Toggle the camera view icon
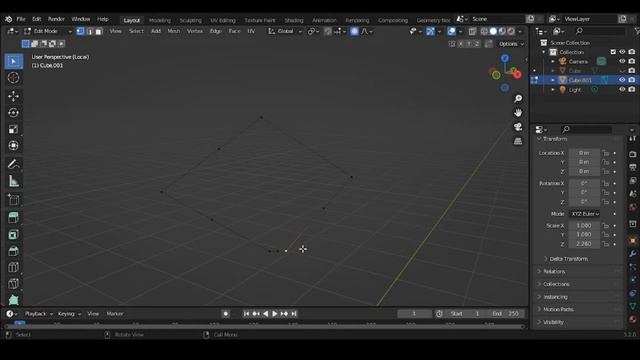The width and height of the screenshot is (640, 360). 518,127
